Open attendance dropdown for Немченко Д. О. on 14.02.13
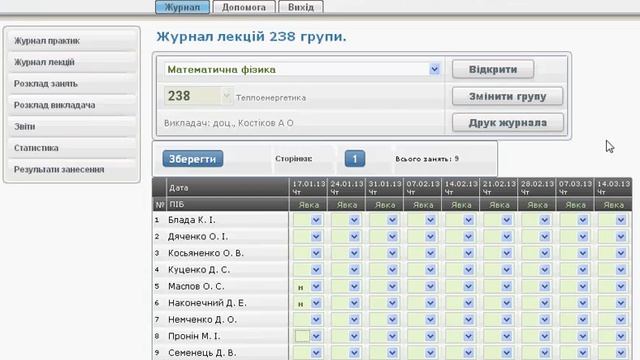The image size is (640, 360). (468, 320)
